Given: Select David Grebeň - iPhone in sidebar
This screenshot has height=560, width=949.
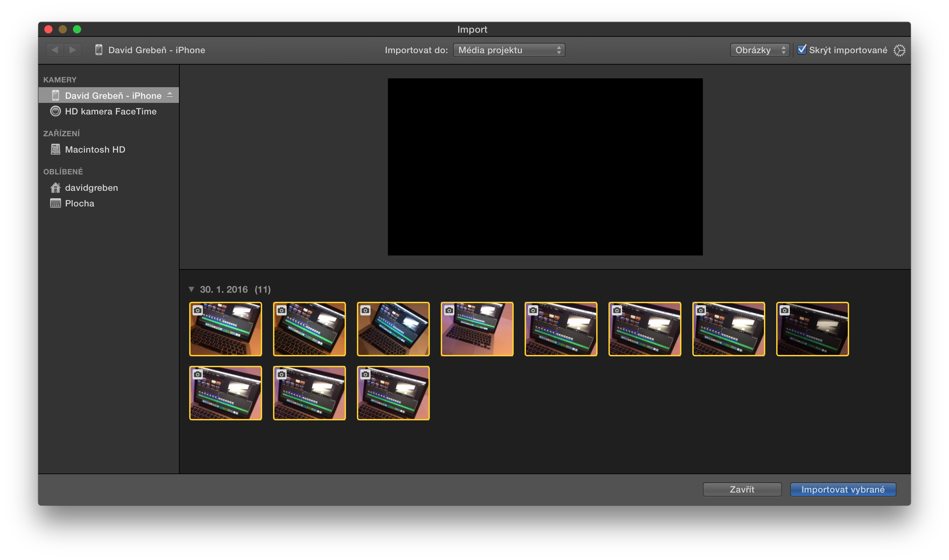Looking at the screenshot, I should (113, 95).
